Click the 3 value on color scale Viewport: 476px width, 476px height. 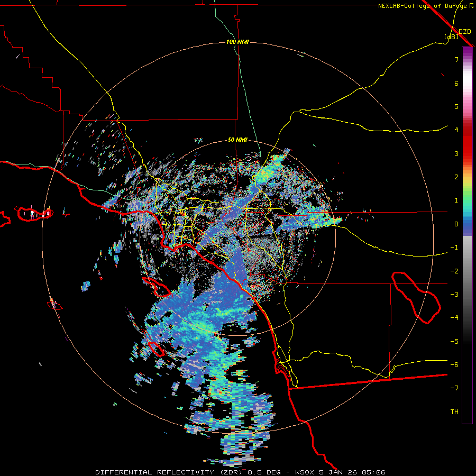(x=456, y=153)
